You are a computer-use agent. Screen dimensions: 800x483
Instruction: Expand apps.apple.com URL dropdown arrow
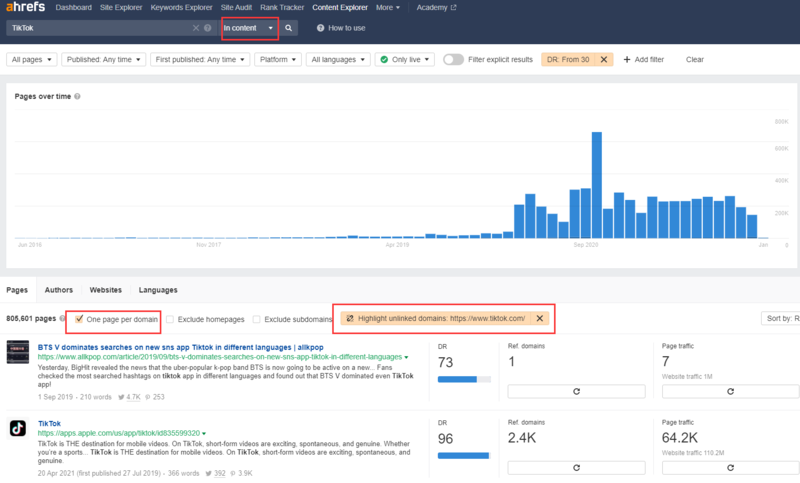(x=204, y=434)
